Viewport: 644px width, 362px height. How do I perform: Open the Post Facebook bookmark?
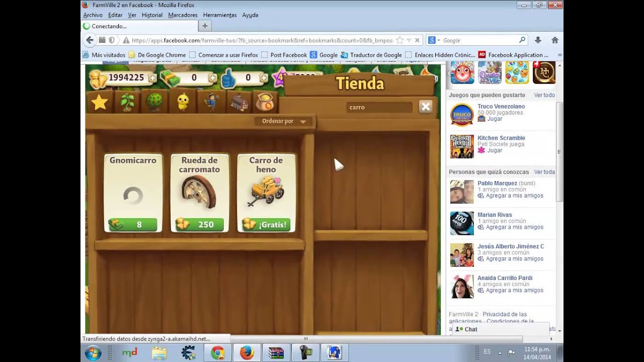point(284,55)
